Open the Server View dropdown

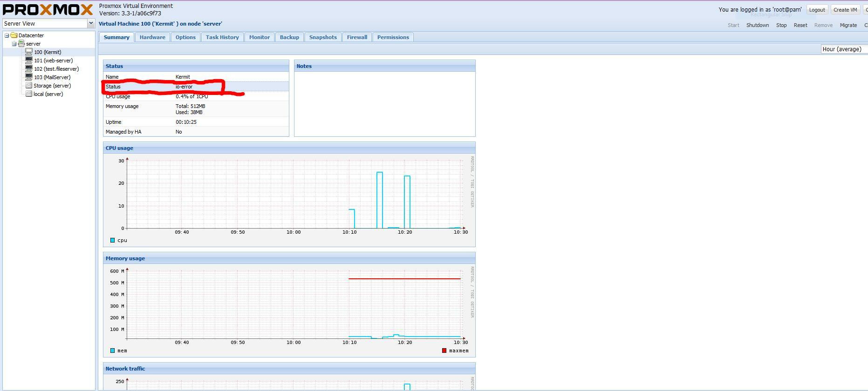[x=91, y=23]
